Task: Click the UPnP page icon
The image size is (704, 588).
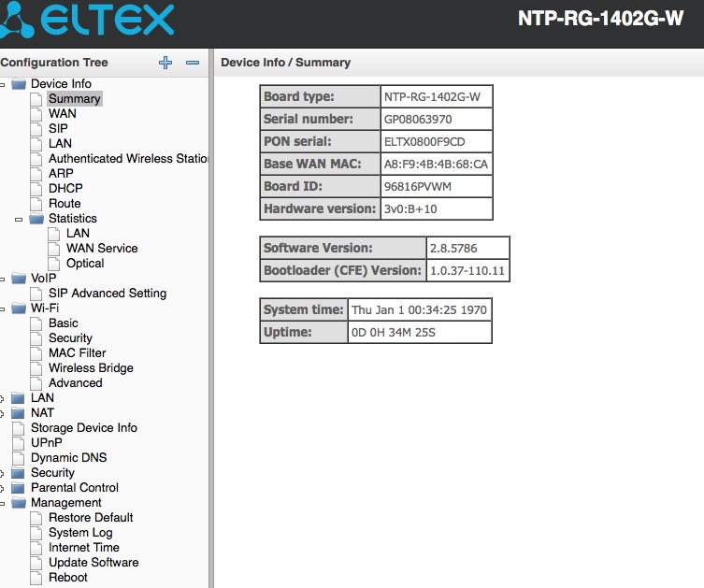Action: (x=18, y=443)
